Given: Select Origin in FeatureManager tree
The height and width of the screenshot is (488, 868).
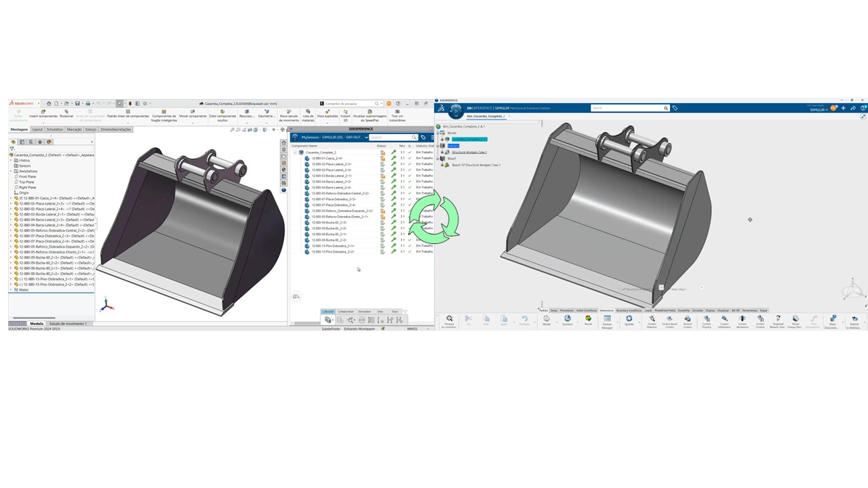Looking at the screenshot, I should pos(23,193).
